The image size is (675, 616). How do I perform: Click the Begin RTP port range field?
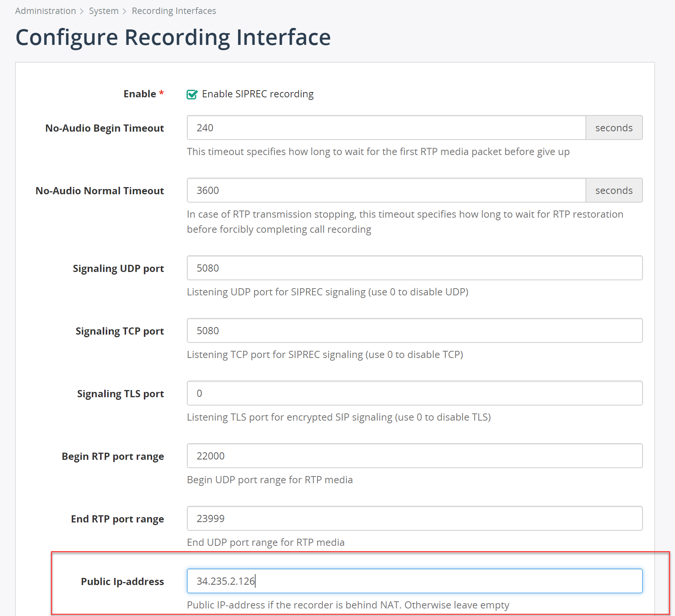click(x=415, y=456)
